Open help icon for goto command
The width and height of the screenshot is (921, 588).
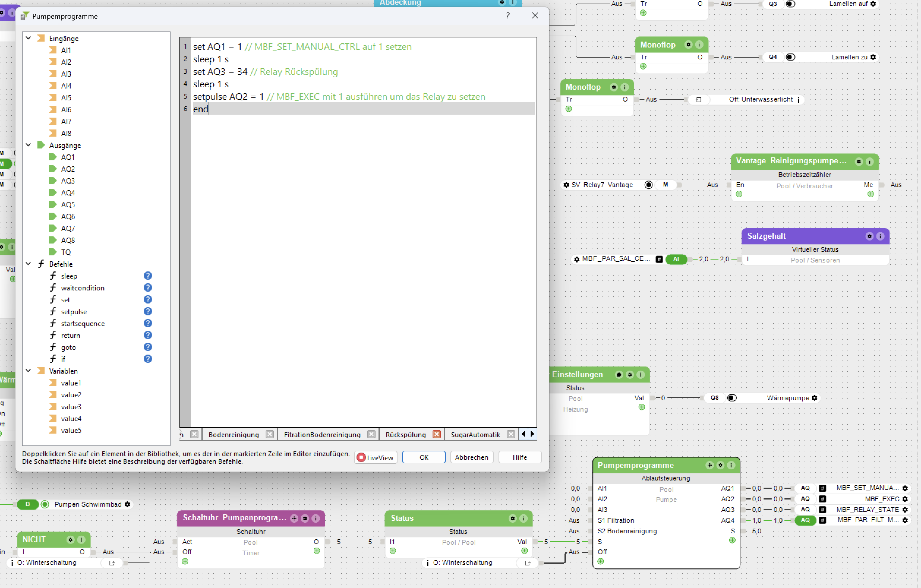(148, 347)
